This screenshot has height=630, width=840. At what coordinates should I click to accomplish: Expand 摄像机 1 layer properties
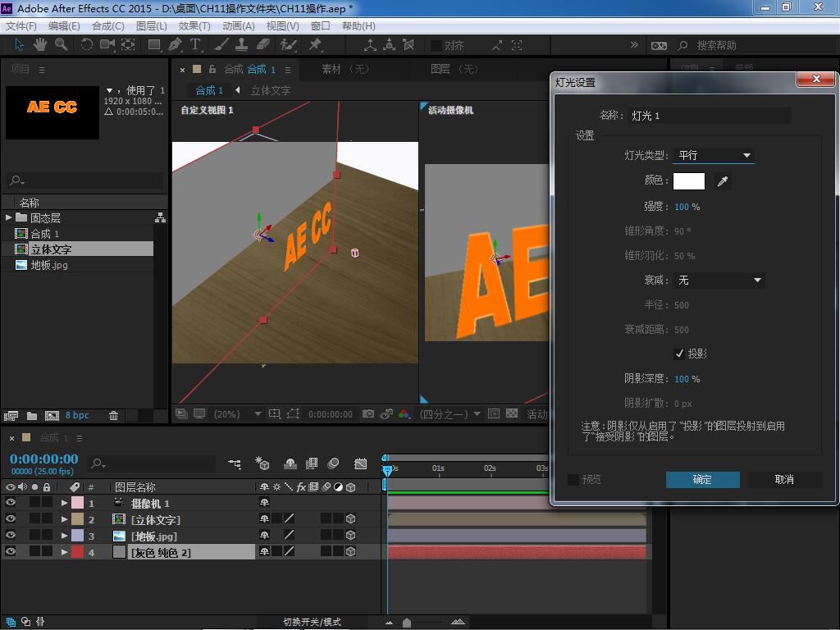pos(64,503)
